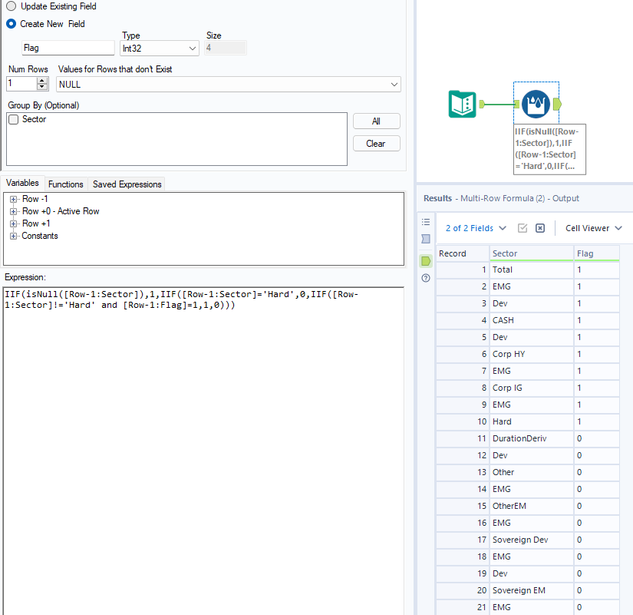This screenshot has height=615, width=633.
Task: Open Values for Rows that don't Exist dropdown
Action: click(228, 84)
